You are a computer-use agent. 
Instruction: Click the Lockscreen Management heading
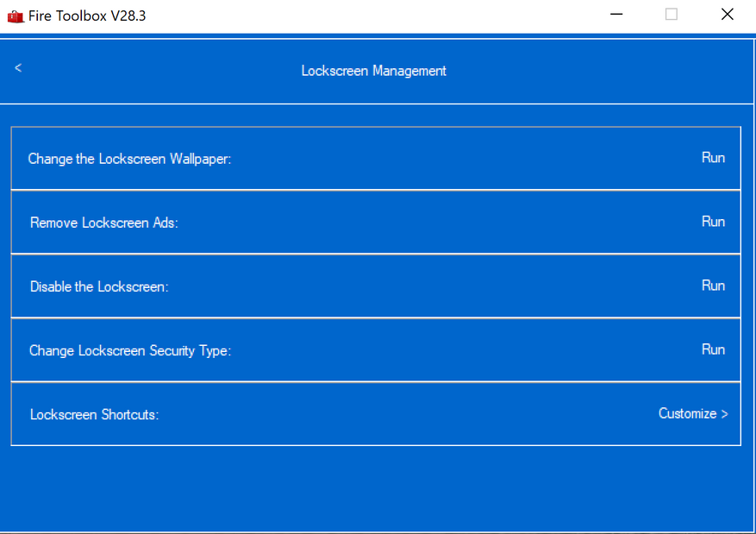[x=373, y=71]
